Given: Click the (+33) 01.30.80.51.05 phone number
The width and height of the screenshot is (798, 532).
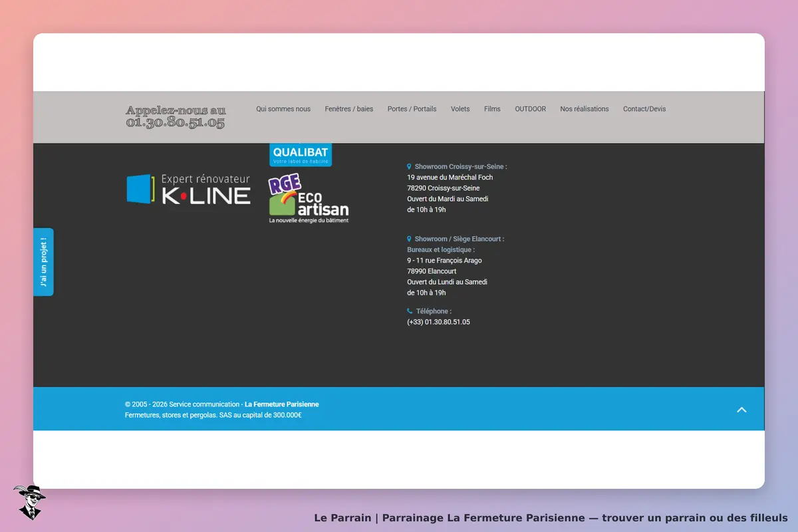Looking at the screenshot, I should tap(438, 322).
